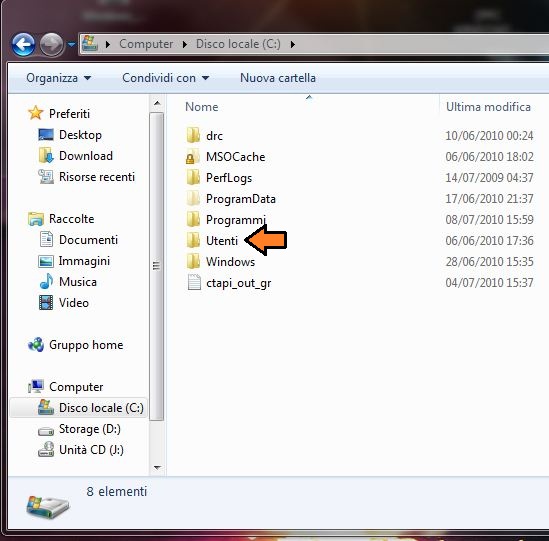Open the Condividi con dropdown
This screenshot has width=549, height=541.
165,78
